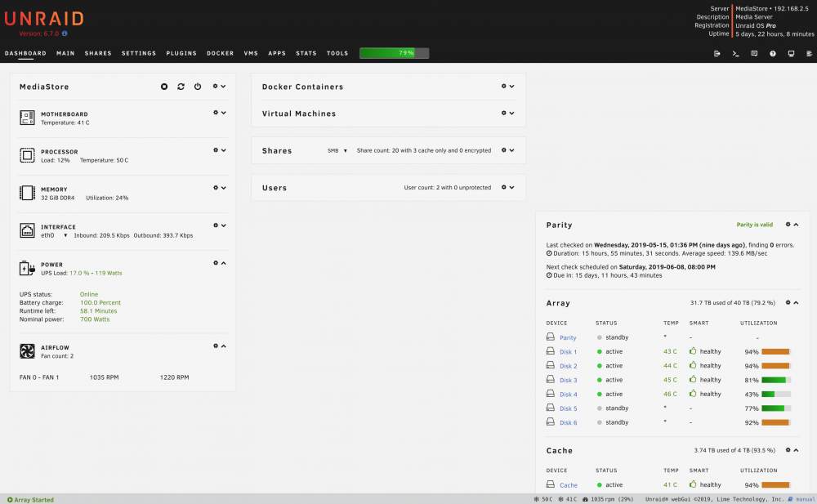Image resolution: width=817 pixels, height=504 pixels.
Task: Open the Plugins menu tab
Action: (181, 53)
